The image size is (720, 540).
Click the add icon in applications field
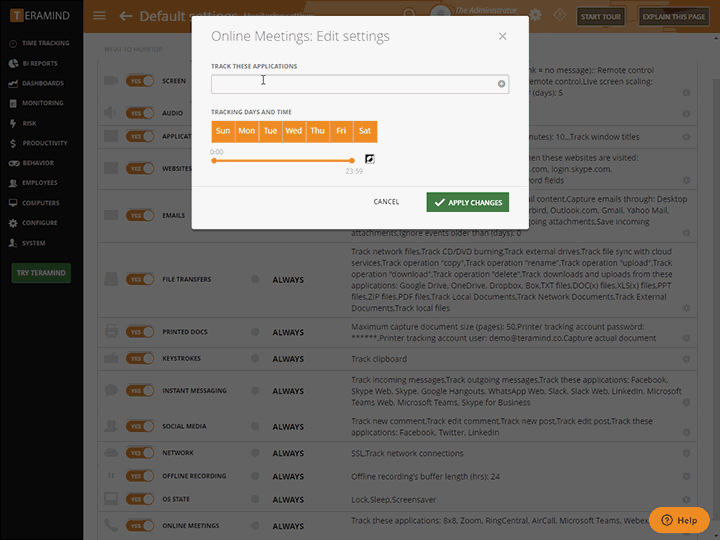click(502, 84)
